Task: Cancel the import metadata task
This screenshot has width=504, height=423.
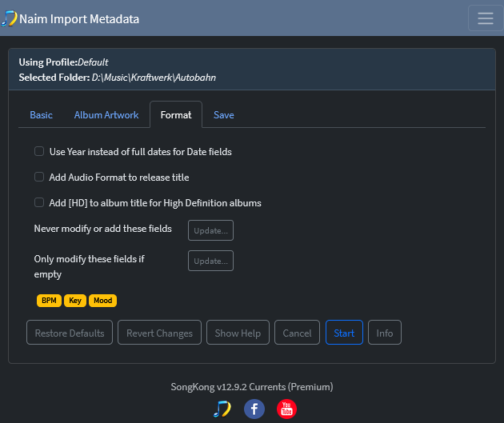Action: [297, 333]
